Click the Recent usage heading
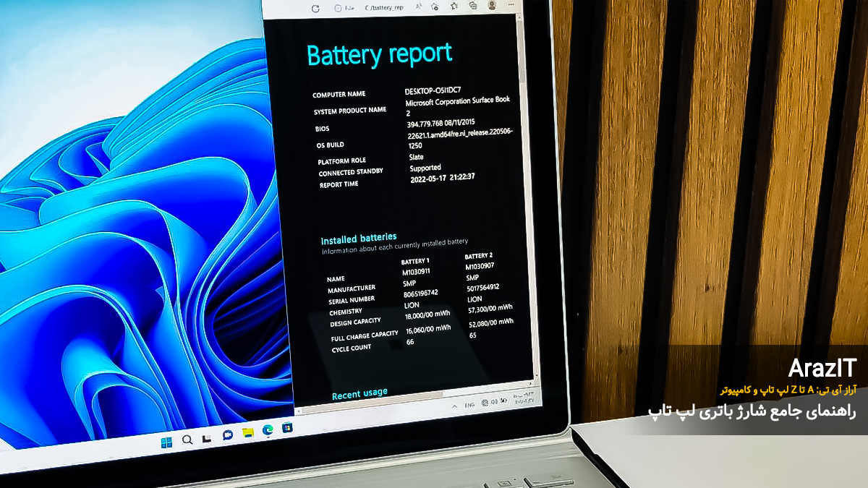 click(x=359, y=394)
